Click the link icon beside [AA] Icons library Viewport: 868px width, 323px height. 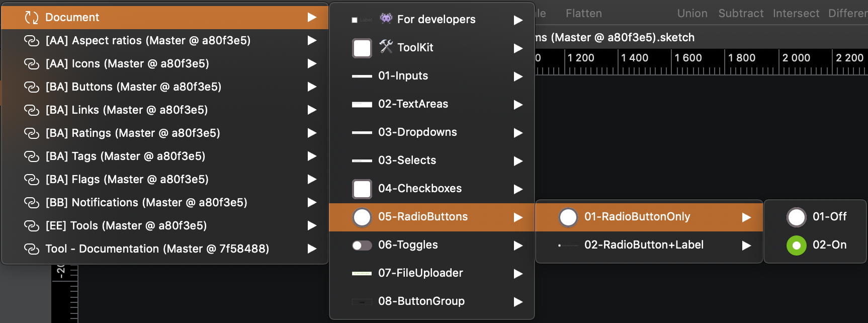pyautogui.click(x=32, y=64)
